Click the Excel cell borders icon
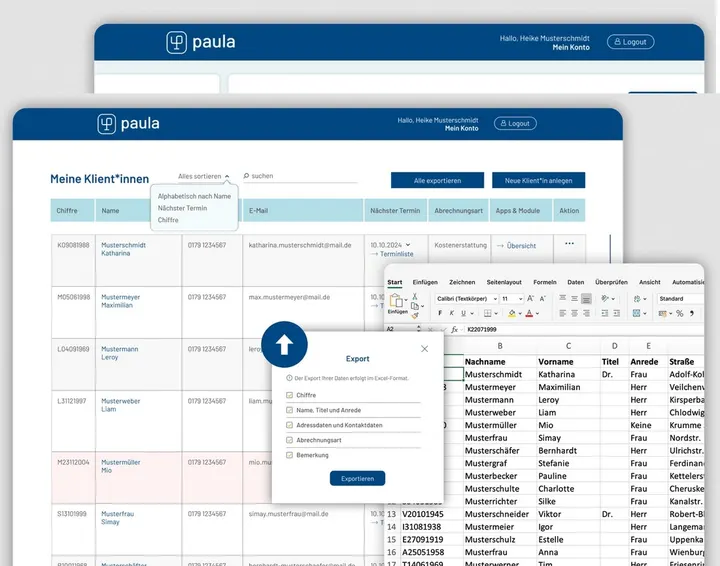Viewport: 720px width, 566px height. 488,313
